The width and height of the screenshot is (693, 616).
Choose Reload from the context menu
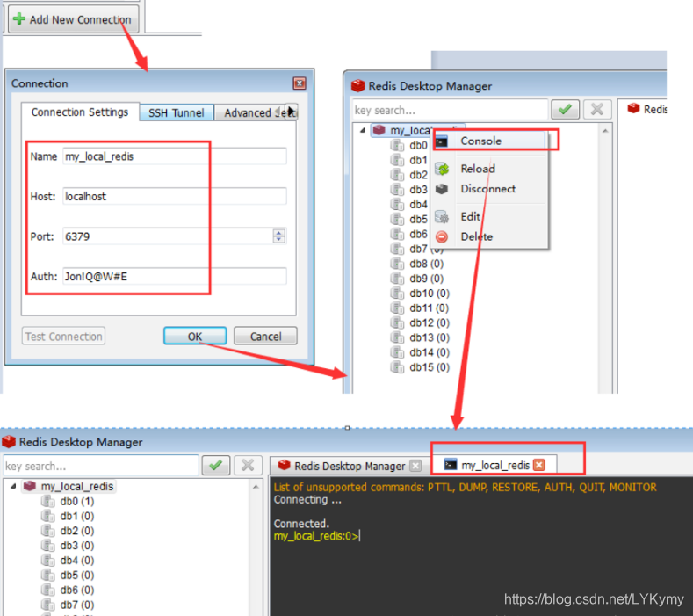pos(489,169)
